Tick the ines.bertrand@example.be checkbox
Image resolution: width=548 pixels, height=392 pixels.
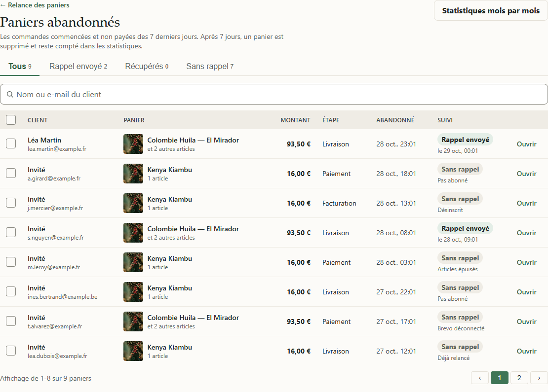[x=11, y=292]
